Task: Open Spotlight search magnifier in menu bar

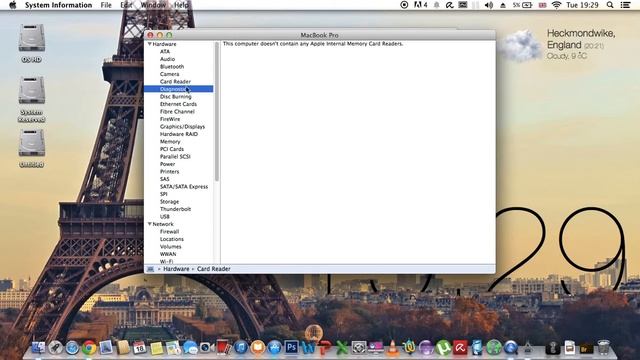Action: pyautogui.click(x=610, y=5)
